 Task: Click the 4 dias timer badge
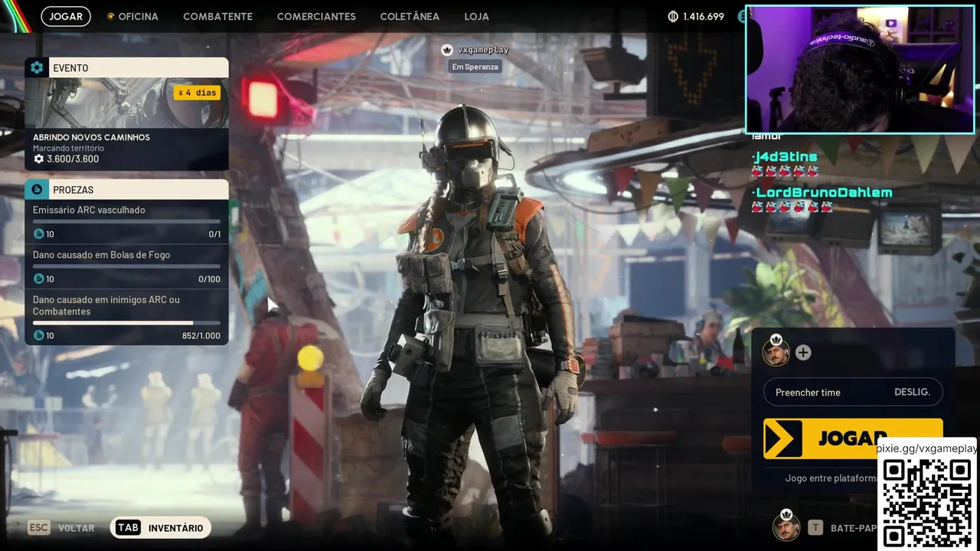coord(197,93)
